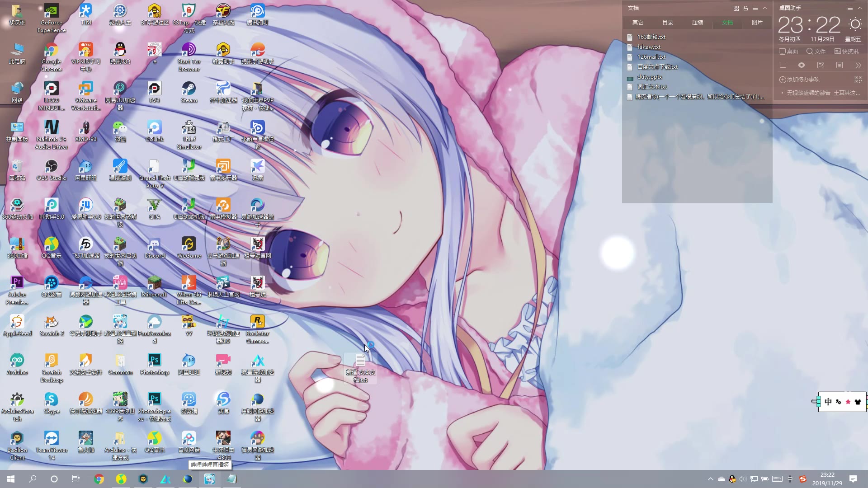Open volume control in system tray
Image resolution: width=868 pixels, height=488 pixels.
(x=743, y=479)
